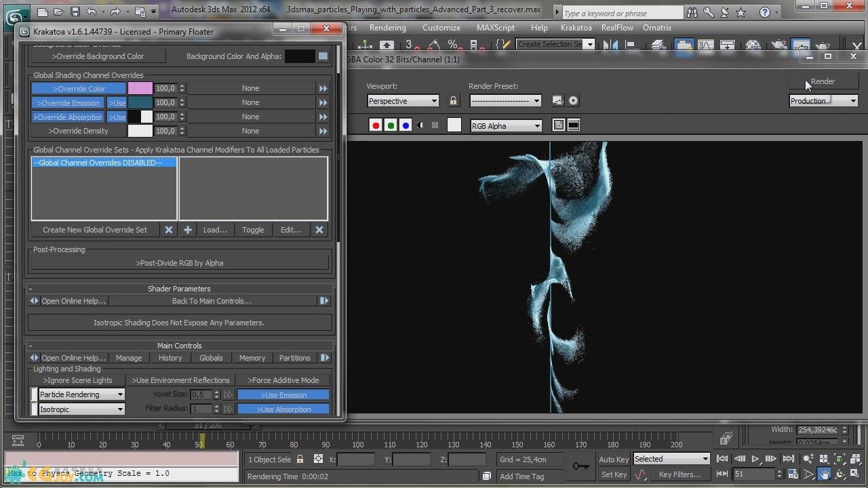Click the help question mark icon
This screenshot has height=488, width=868.
765,12
